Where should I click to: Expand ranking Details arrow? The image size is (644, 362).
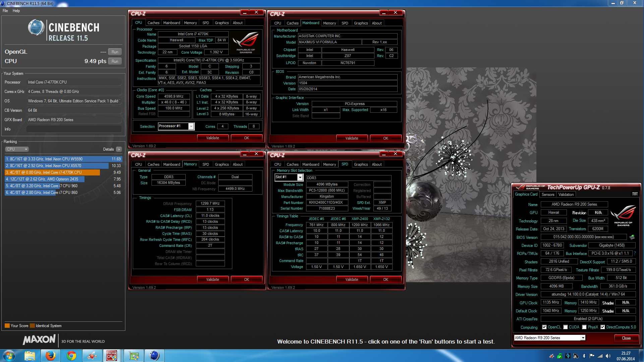(119, 149)
